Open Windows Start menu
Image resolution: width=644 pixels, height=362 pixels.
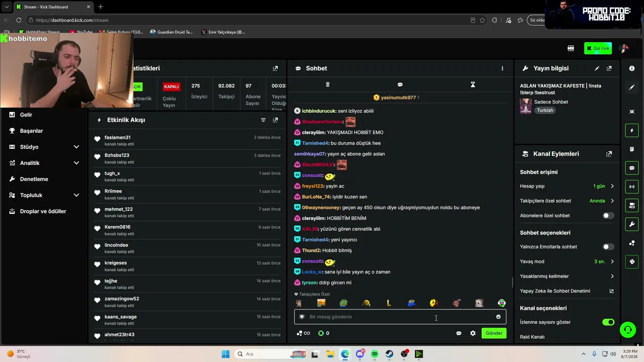[x=225, y=354]
